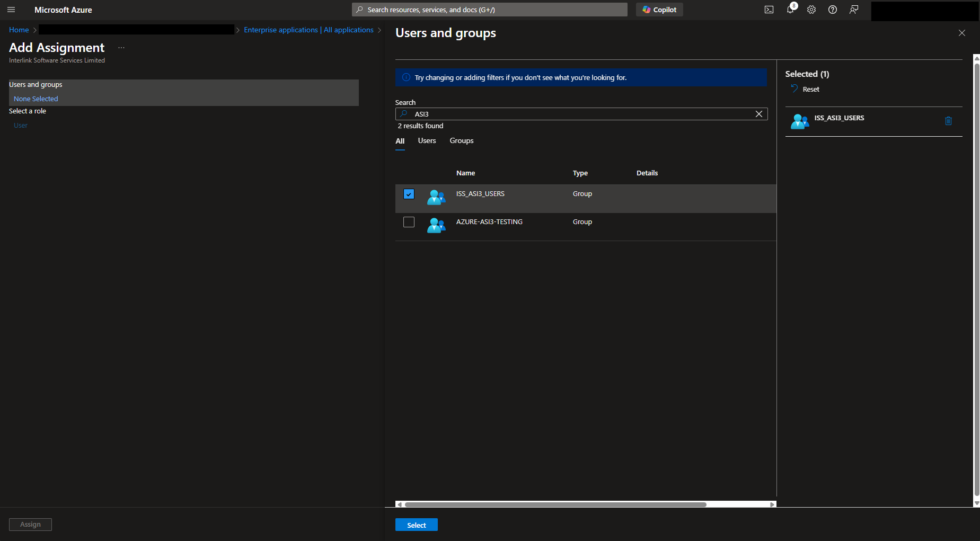Screen dimensions: 980x541
Task: Launch Copilot from the top bar
Action: (x=659, y=10)
